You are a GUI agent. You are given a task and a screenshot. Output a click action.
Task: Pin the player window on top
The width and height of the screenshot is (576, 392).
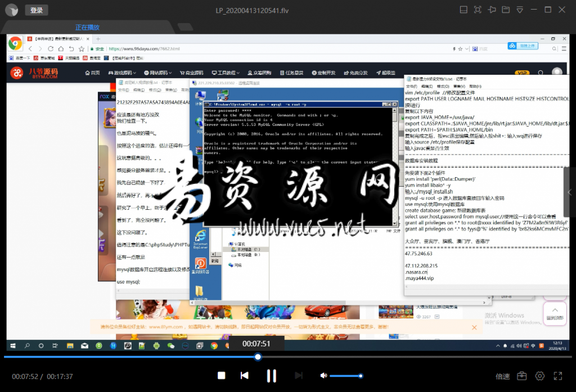pos(492,10)
